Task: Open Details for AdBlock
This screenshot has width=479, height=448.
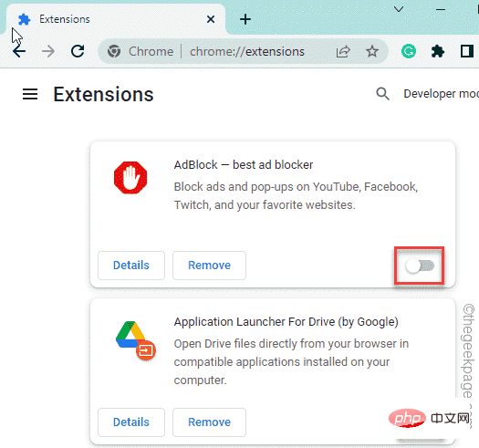Action: tap(131, 266)
